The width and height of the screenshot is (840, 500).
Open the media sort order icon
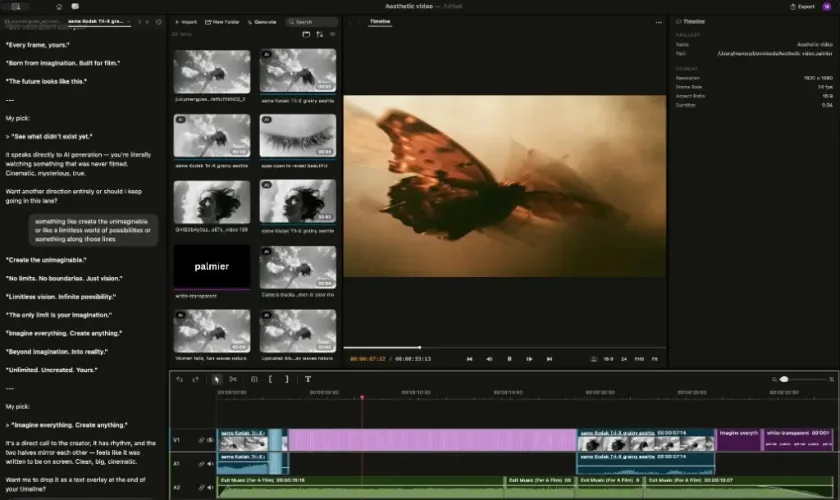pos(320,34)
